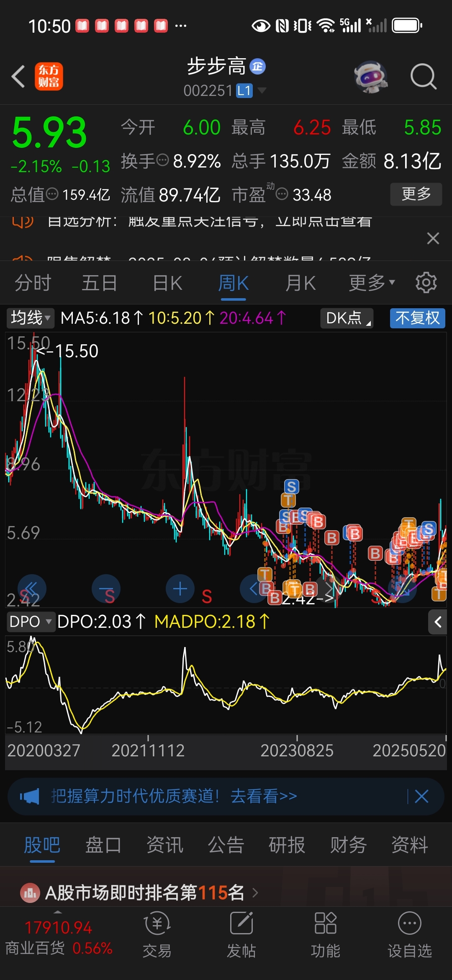Open the 功能 functions button
452x980 pixels.
click(325, 935)
